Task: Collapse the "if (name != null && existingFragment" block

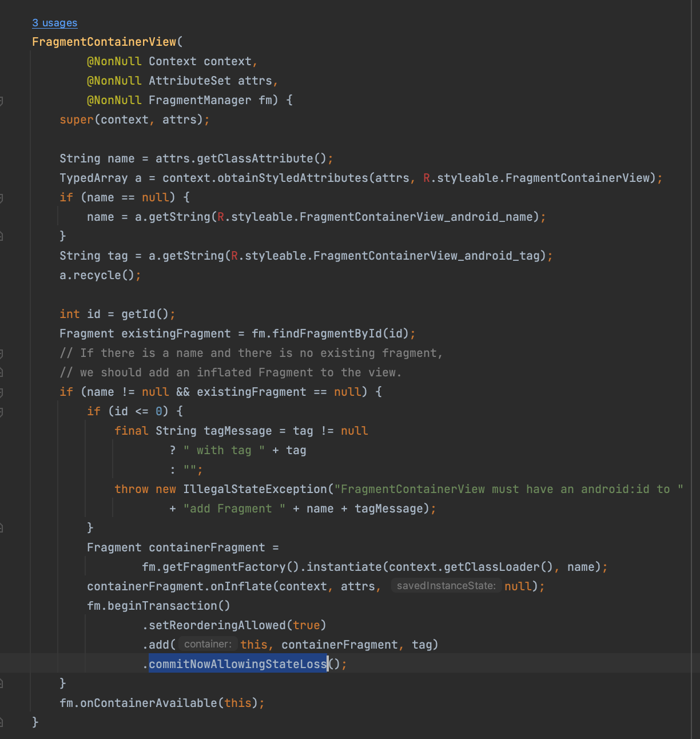Action: 2,392
